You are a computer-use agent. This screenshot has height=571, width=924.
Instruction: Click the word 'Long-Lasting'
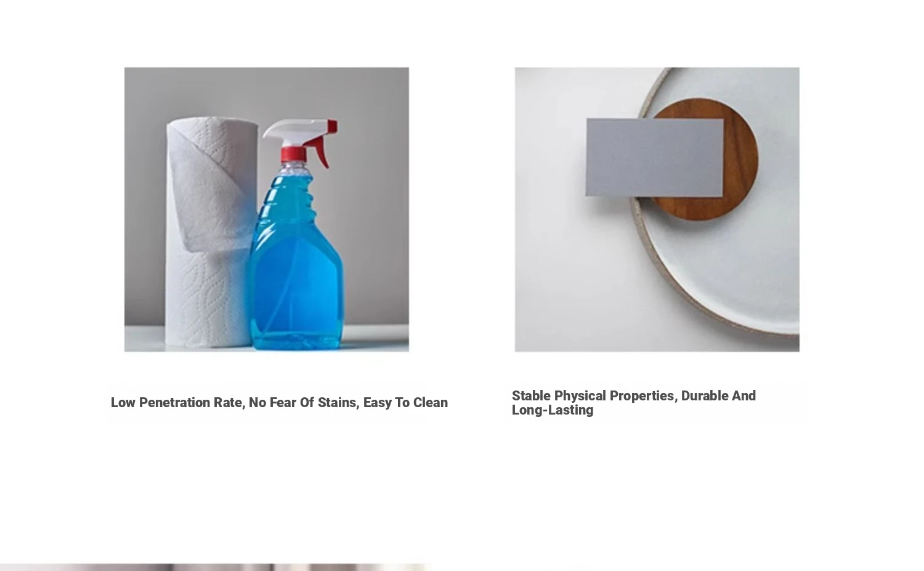pyautogui.click(x=553, y=410)
